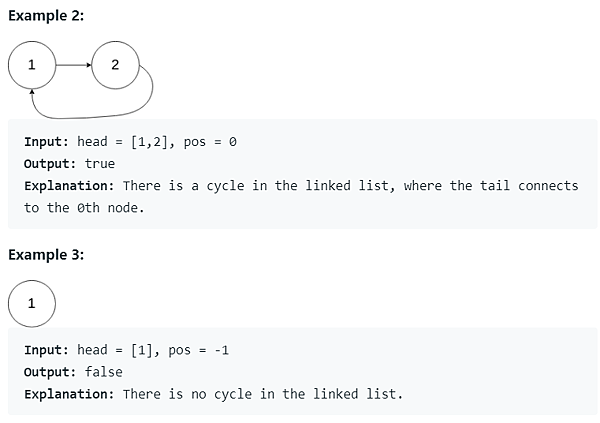Click the straight arrow between nodes 1 and 2
This screenshot has height=423, width=600.
73,65
